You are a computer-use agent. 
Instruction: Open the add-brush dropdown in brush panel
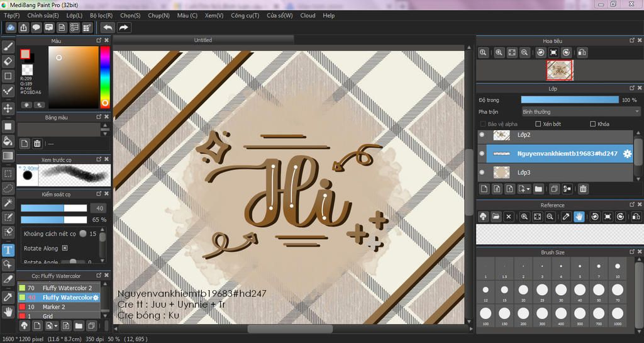coord(52,326)
